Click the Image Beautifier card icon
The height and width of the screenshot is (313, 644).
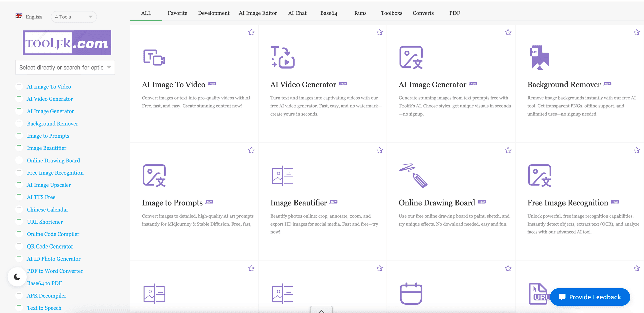(282, 175)
